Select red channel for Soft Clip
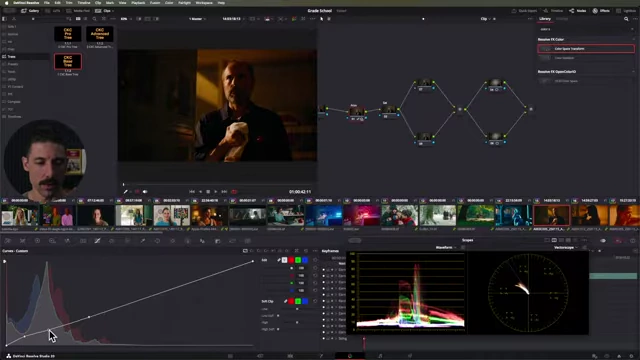The height and width of the screenshot is (360, 640). pos(291,301)
